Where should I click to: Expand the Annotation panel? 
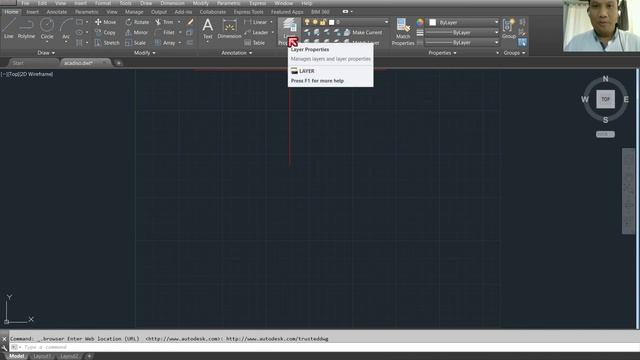[236, 53]
